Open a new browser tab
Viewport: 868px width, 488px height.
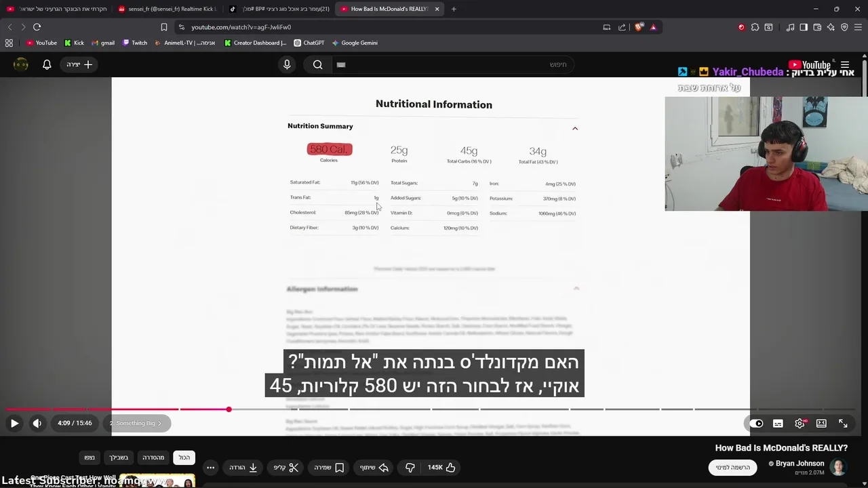point(454,9)
